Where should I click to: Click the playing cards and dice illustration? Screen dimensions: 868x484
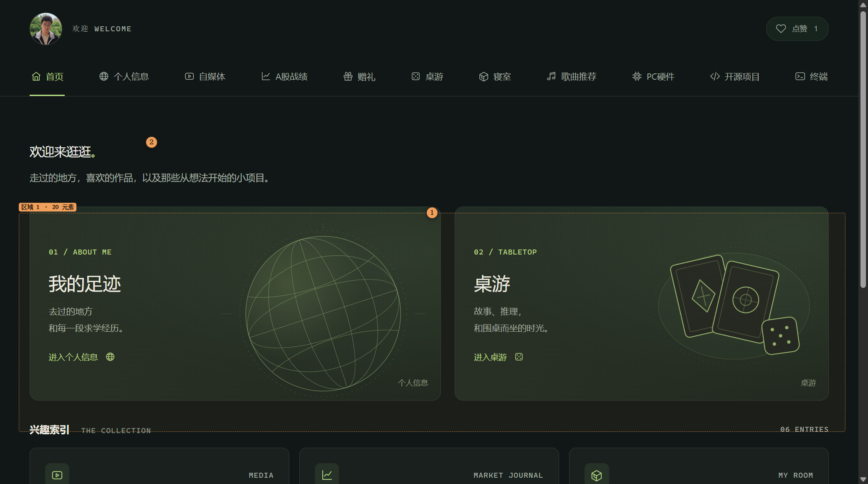coord(734,305)
